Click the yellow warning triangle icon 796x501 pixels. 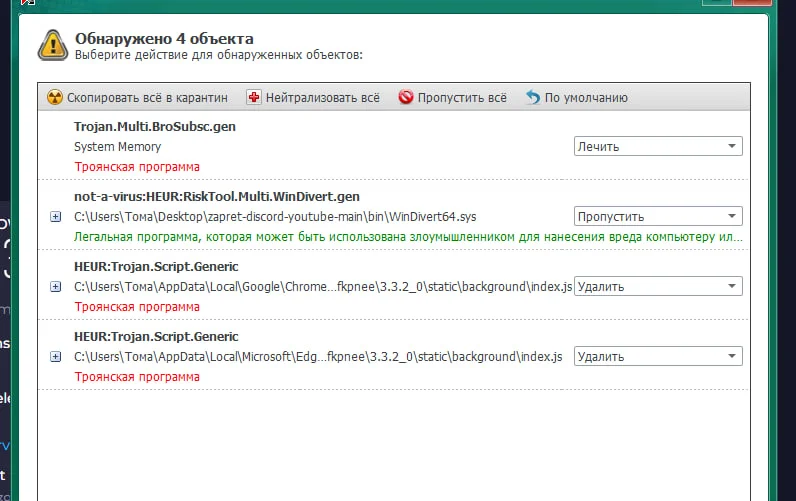point(53,46)
